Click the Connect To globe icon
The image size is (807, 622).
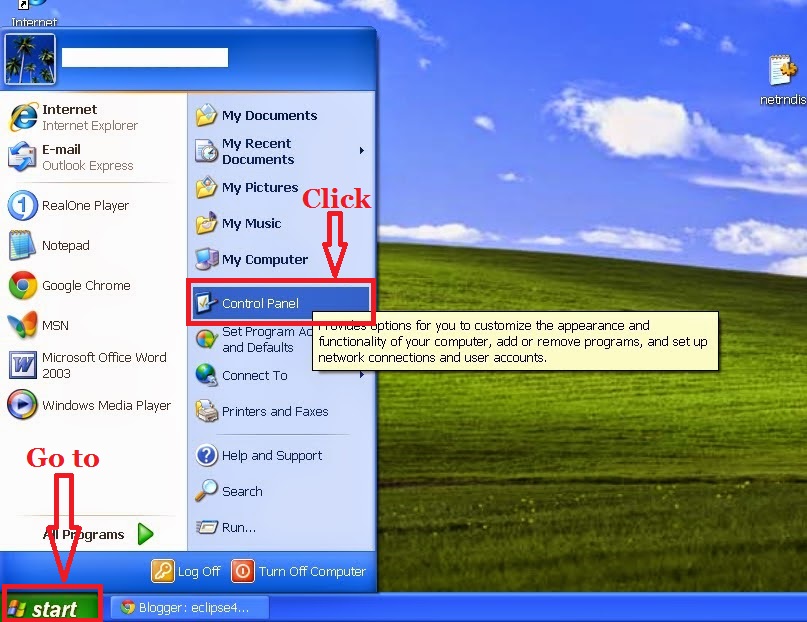[x=206, y=375]
